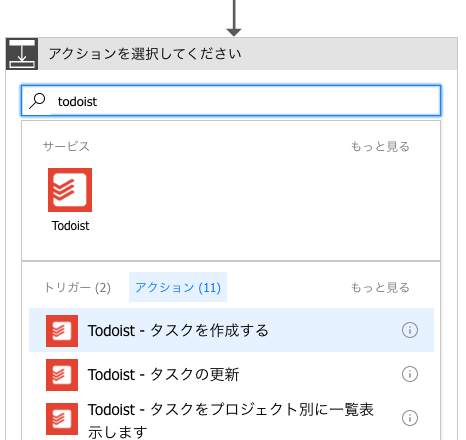Click the action step icon in header
The height and width of the screenshot is (440, 466).
(x=22, y=54)
